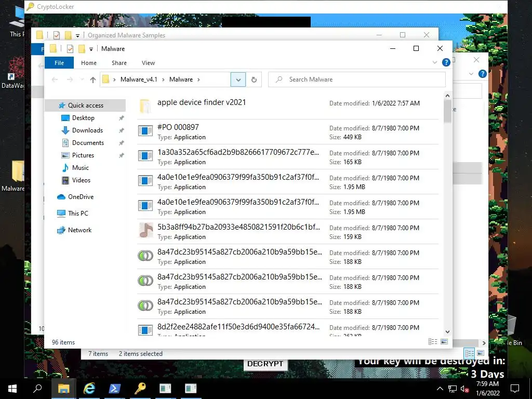The height and width of the screenshot is (399, 532).
Task: Open the Windows Start menu
Action: (x=12, y=389)
